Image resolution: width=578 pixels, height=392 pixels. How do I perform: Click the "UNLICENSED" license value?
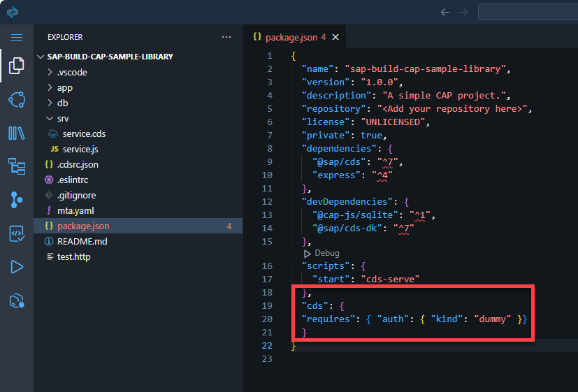(393, 122)
